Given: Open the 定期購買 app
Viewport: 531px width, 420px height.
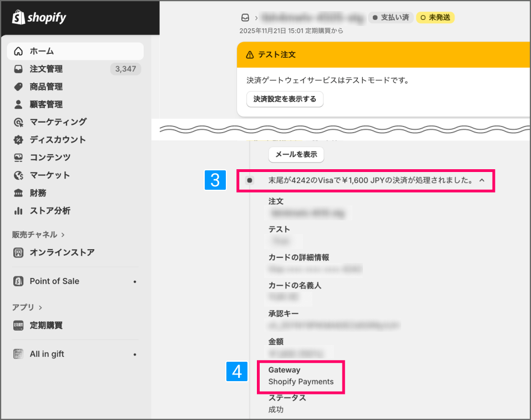Looking at the screenshot, I should pyautogui.click(x=46, y=326).
